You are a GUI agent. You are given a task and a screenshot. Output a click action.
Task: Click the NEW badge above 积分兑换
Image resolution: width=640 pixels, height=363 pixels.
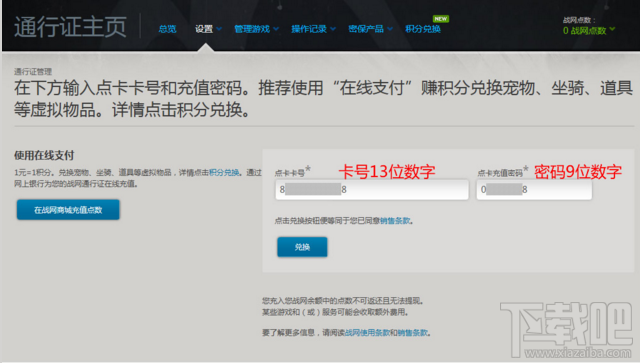(441, 19)
